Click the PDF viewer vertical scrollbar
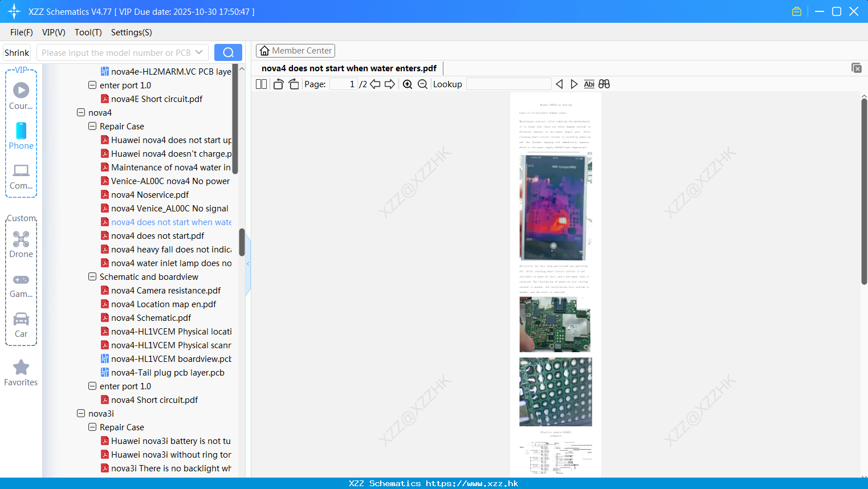Viewport: 868px width, 489px height. [864, 191]
